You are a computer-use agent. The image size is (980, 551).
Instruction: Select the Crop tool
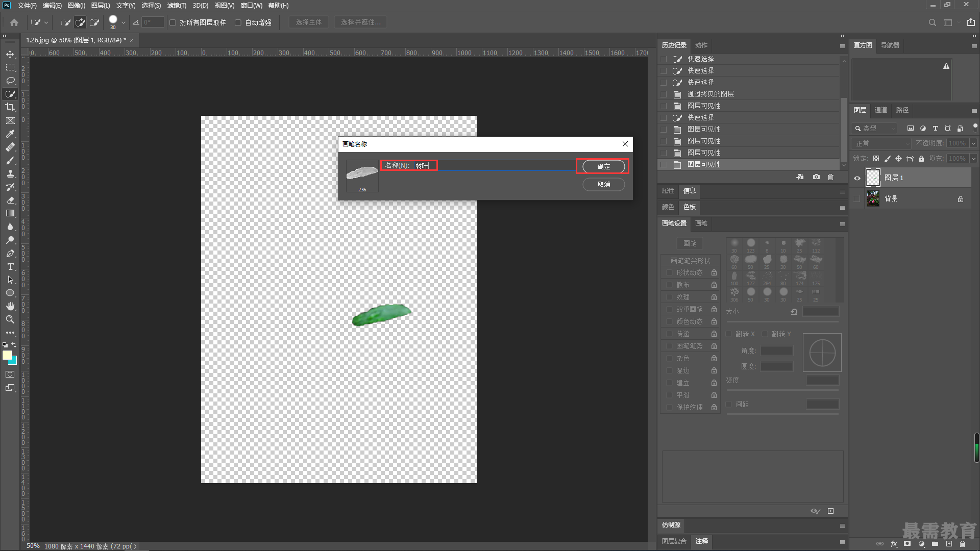click(x=10, y=107)
